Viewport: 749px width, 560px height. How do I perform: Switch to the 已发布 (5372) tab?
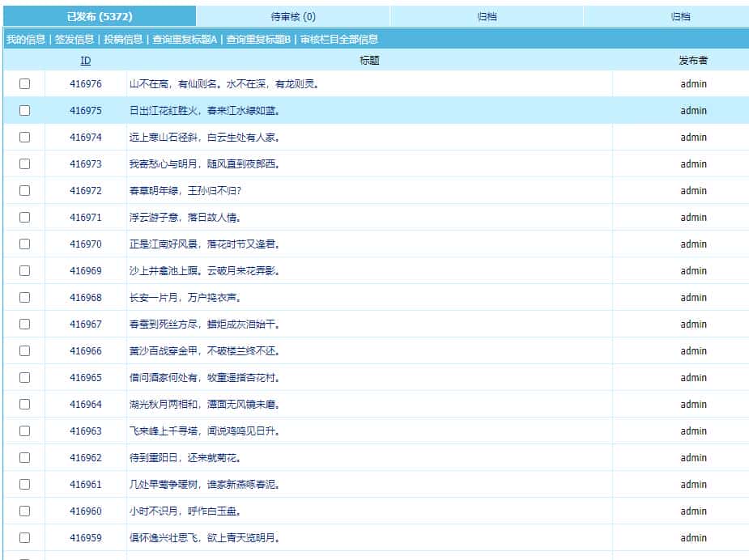(100, 17)
